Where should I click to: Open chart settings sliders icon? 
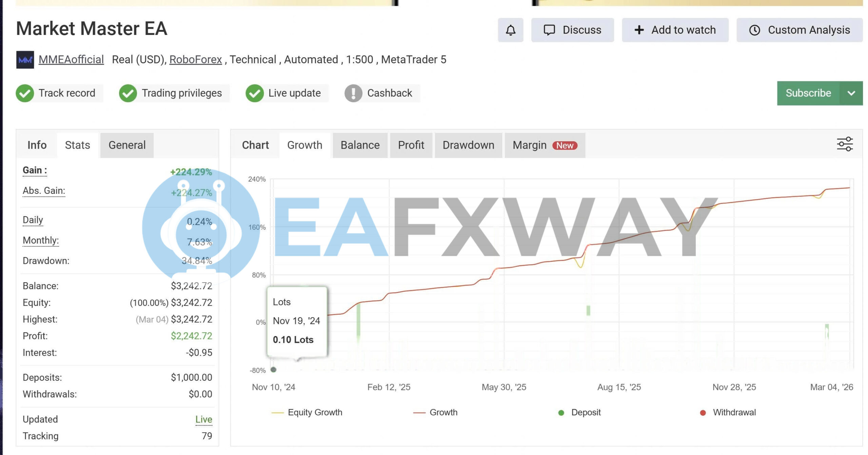pyautogui.click(x=845, y=144)
